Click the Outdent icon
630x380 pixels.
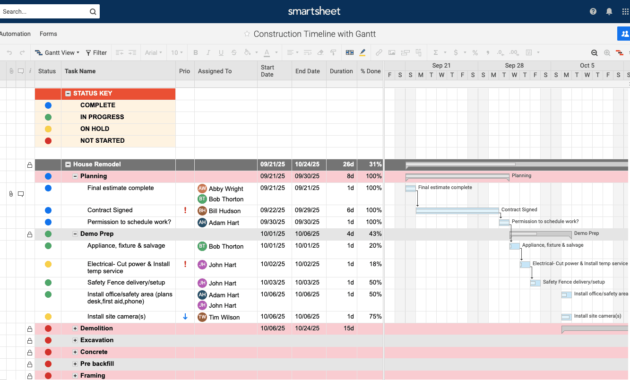coord(119,53)
